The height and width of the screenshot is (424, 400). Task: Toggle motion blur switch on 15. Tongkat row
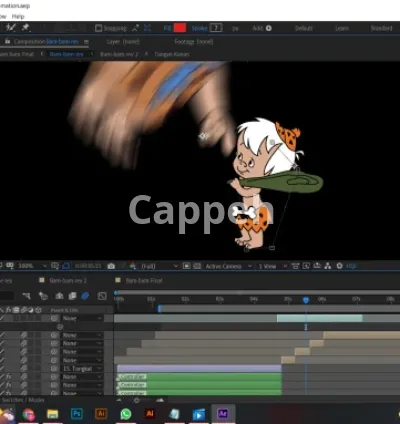(x=24, y=369)
